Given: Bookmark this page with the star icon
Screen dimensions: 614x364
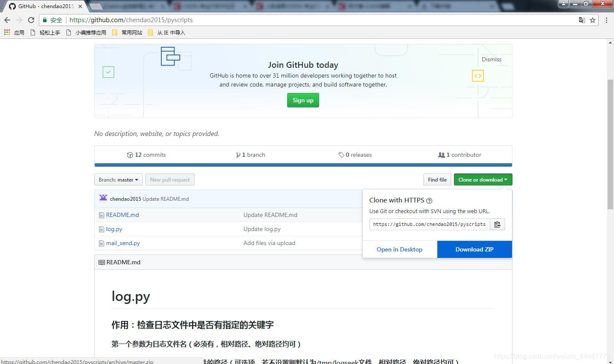Looking at the screenshot, I should coord(593,20).
